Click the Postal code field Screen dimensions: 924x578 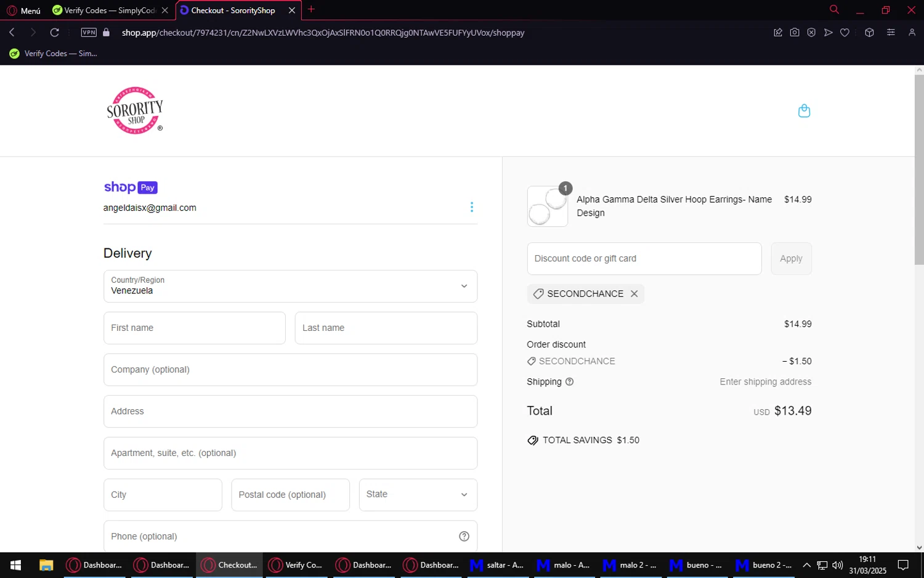pyautogui.click(x=290, y=495)
